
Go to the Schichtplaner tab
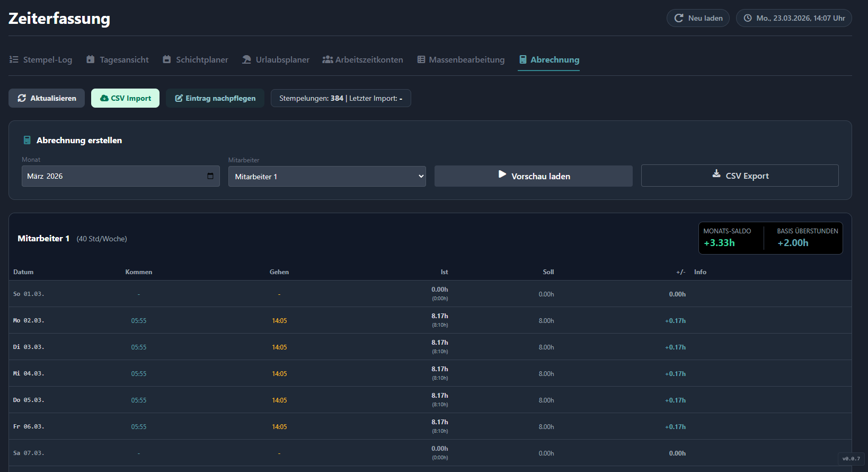point(196,60)
